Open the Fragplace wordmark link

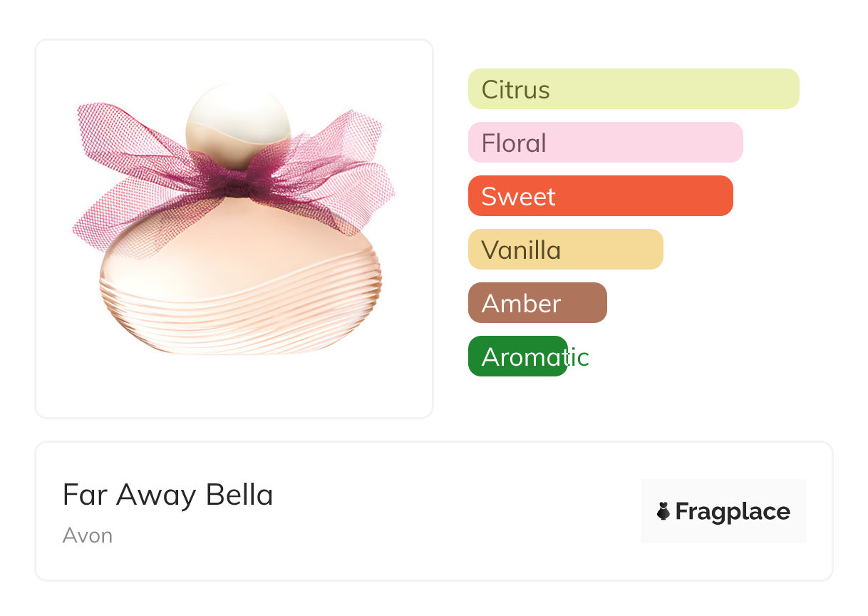[x=733, y=512]
